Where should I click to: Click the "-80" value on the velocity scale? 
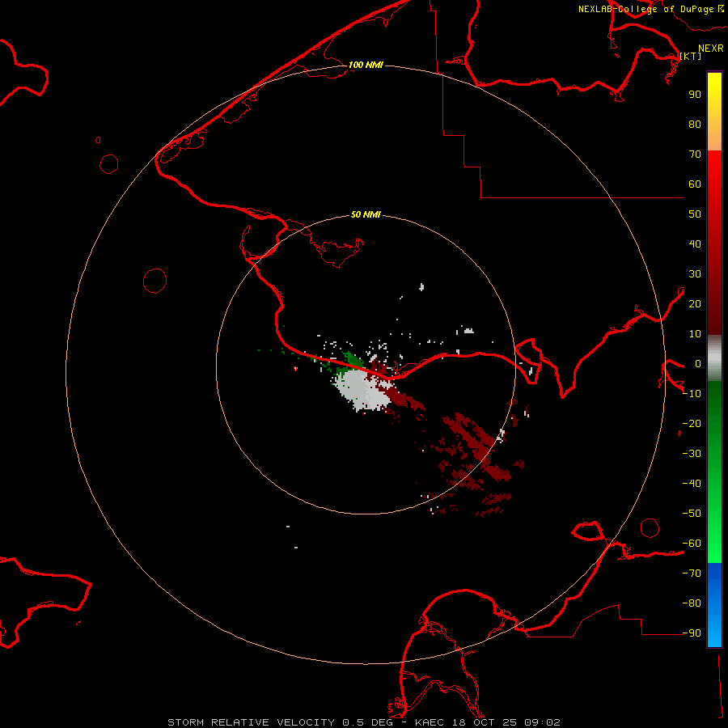pos(692,603)
